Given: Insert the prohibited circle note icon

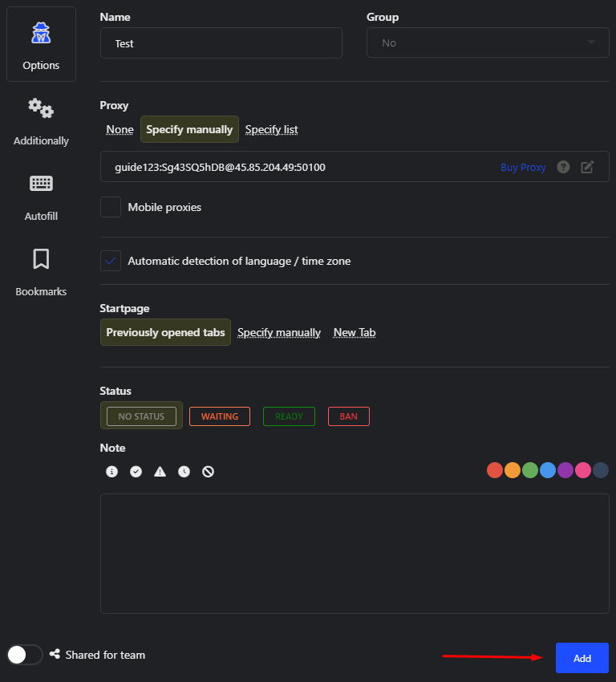Looking at the screenshot, I should [x=209, y=472].
